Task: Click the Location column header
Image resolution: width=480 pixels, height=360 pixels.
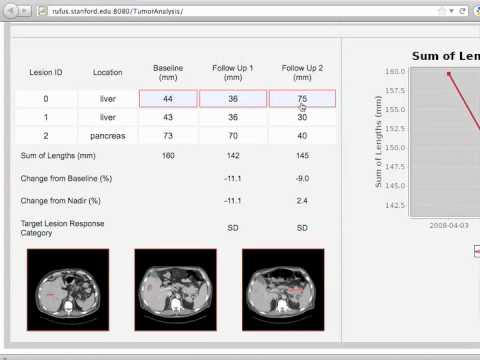Action: (108, 72)
